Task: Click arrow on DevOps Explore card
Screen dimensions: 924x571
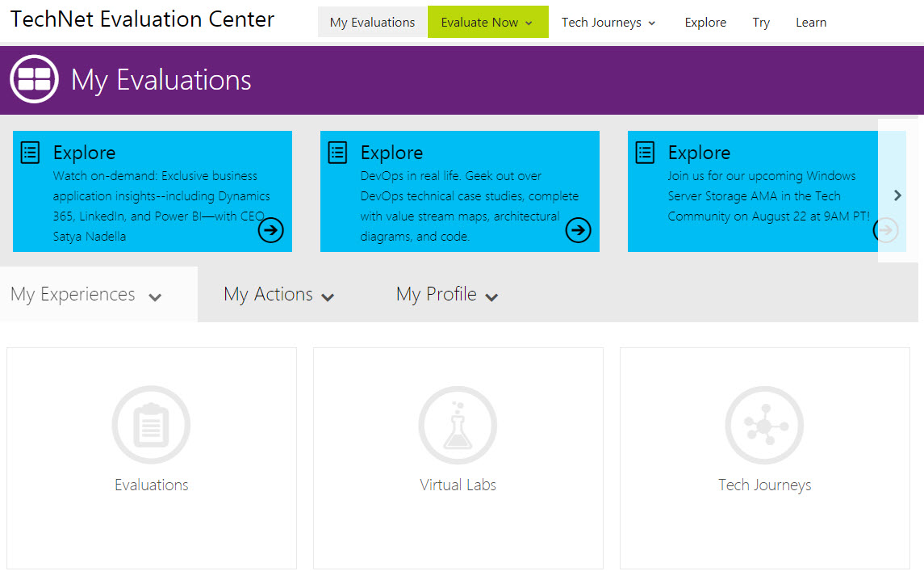Action: pyautogui.click(x=578, y=230)
